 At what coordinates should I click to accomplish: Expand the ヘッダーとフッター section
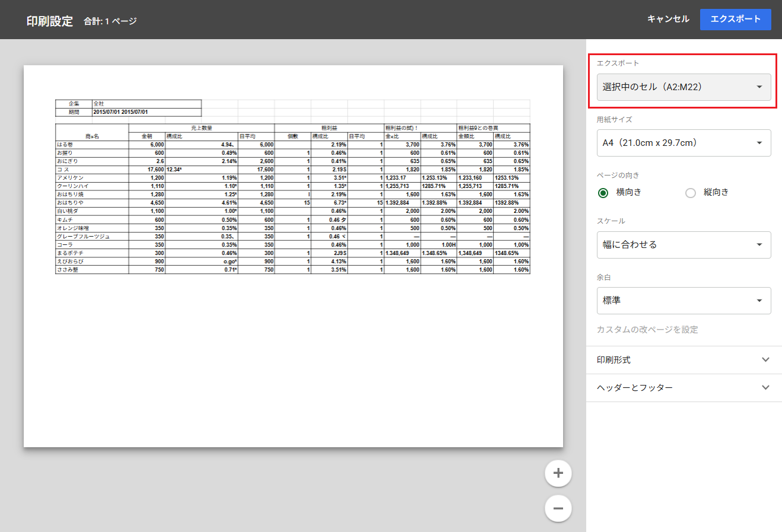(x=684, y=388)
